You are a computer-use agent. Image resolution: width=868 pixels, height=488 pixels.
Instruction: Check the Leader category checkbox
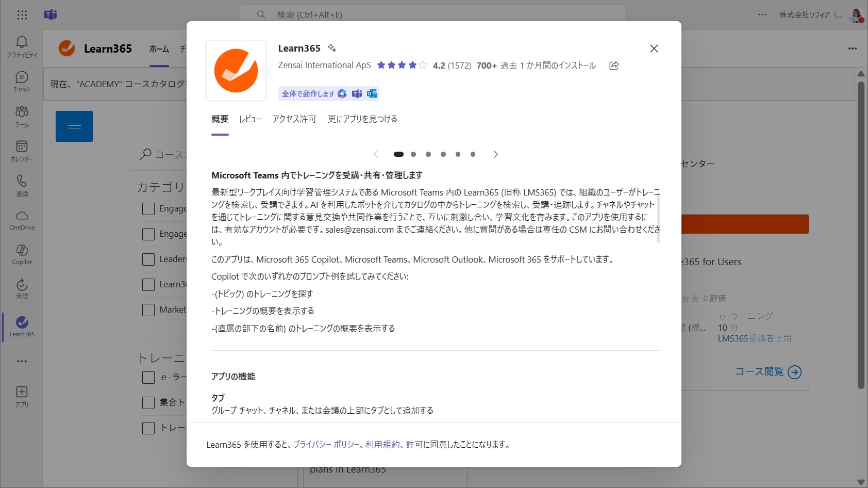click(148, 259)
